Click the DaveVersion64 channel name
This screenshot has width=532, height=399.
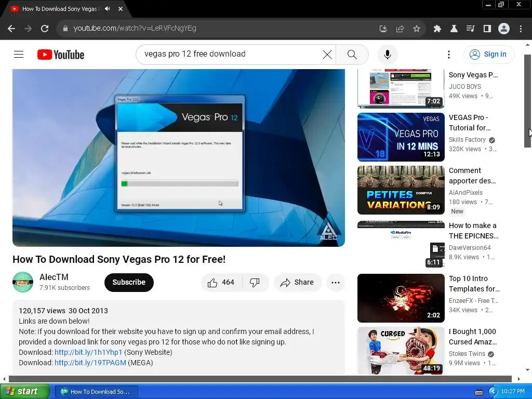click(x=470, y=248)
